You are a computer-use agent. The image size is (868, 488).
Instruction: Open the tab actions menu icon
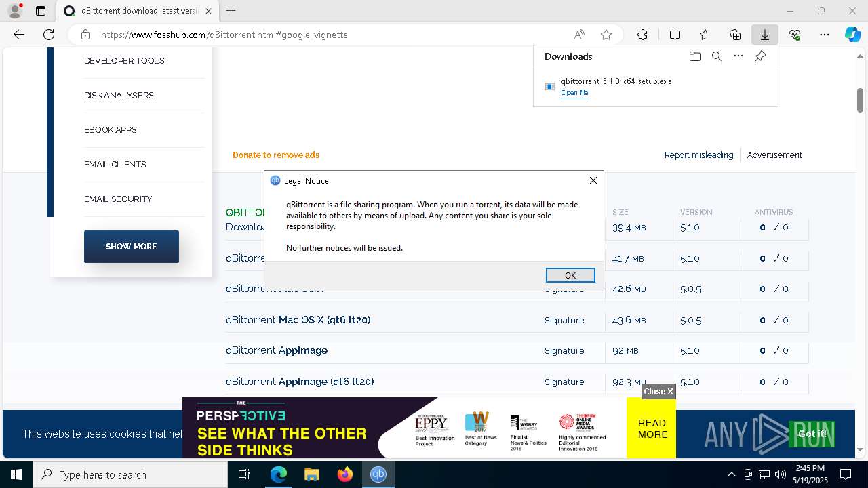[x=41, y=11]
